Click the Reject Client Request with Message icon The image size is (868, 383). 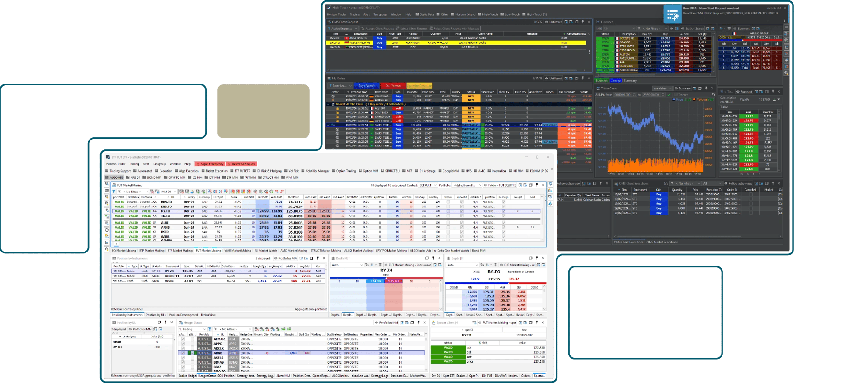pos(431,28)
